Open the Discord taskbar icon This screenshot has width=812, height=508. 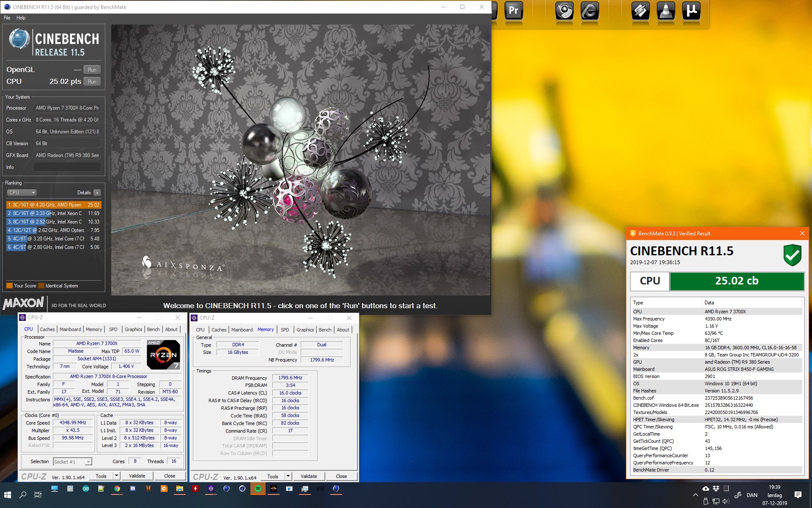[132, 489]
